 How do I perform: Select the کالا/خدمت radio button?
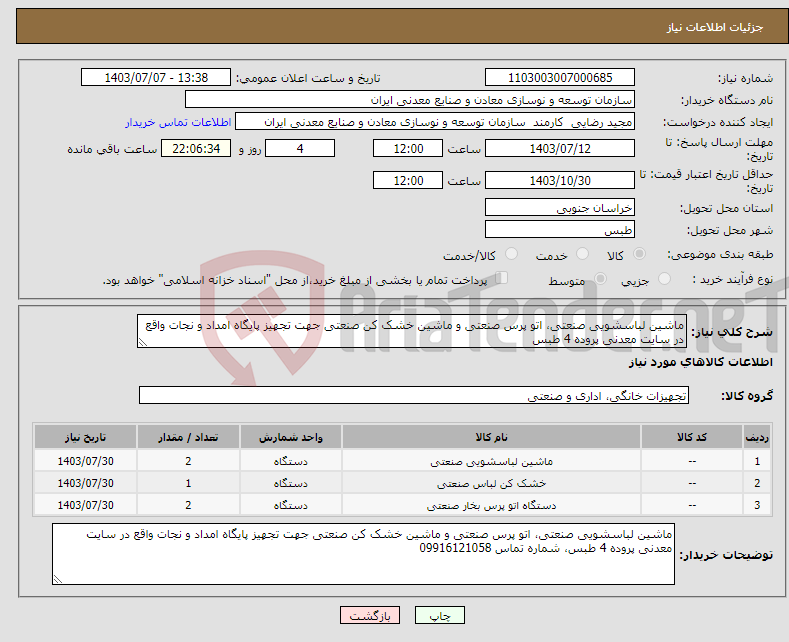pyautogui.click(x=511, y=254)
